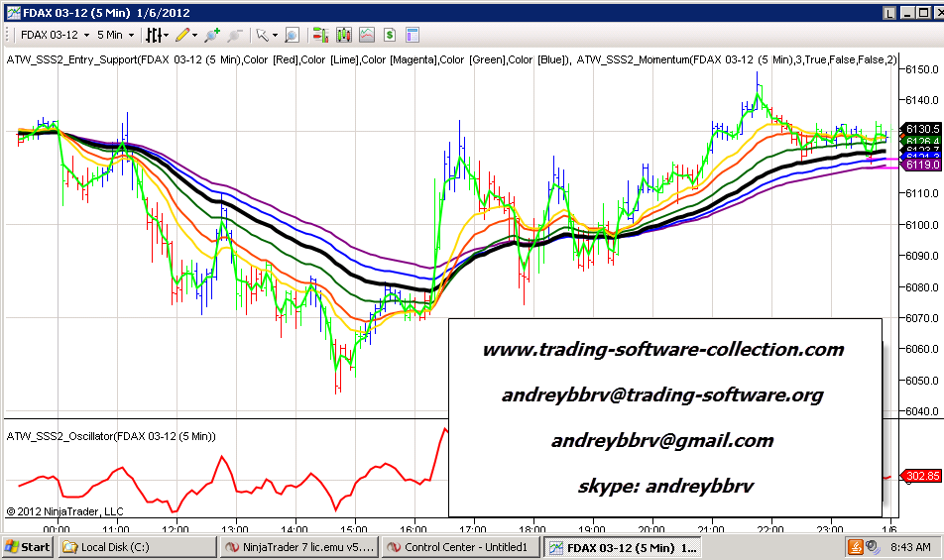Click the red 302.85 oscillator price marker
The image size is (944, 560).
(921, 477)
